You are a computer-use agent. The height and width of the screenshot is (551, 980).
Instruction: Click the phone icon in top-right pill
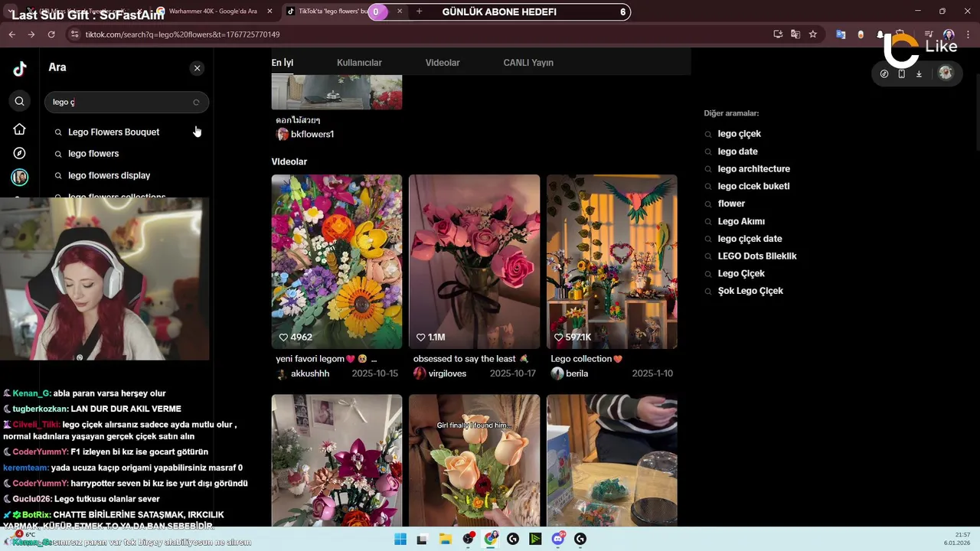click(901, 73)
